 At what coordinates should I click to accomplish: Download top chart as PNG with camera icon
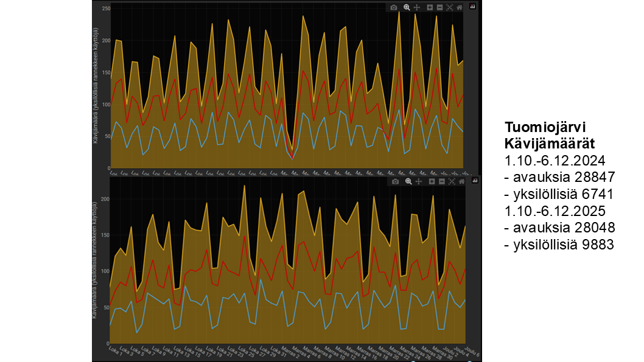click(394, 7)
